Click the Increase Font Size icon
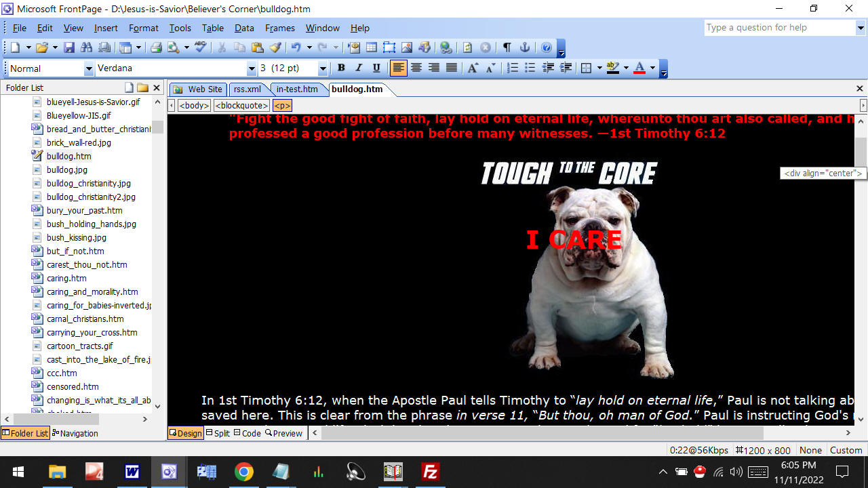868x488 pixels. point(473,68)
